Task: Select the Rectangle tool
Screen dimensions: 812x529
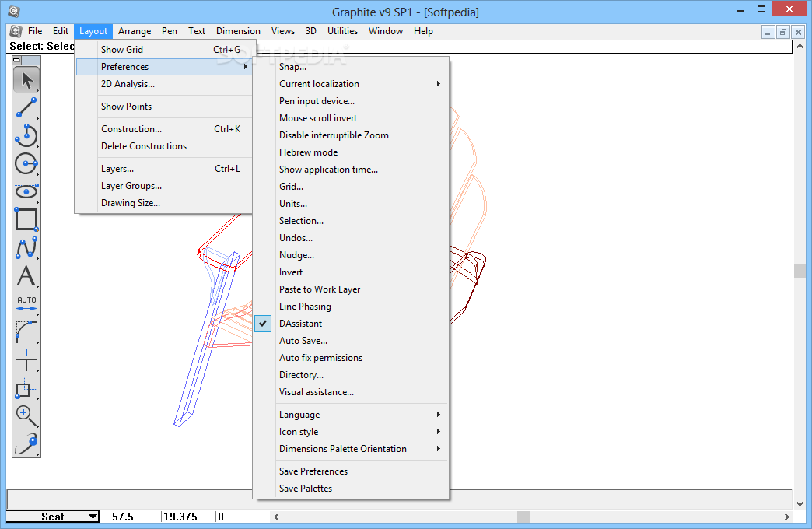Action: [26, 219]
